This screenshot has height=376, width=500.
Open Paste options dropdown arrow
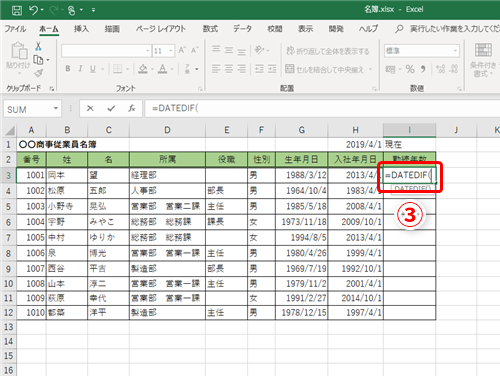coord(19,73)
